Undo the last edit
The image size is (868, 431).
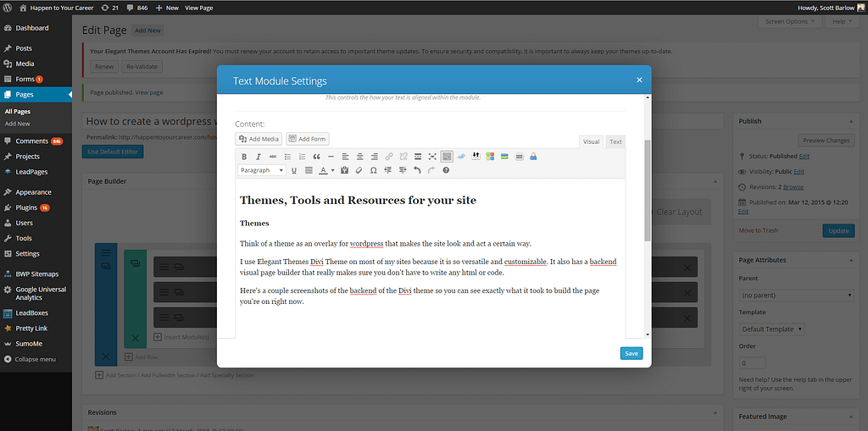(417, 170)
